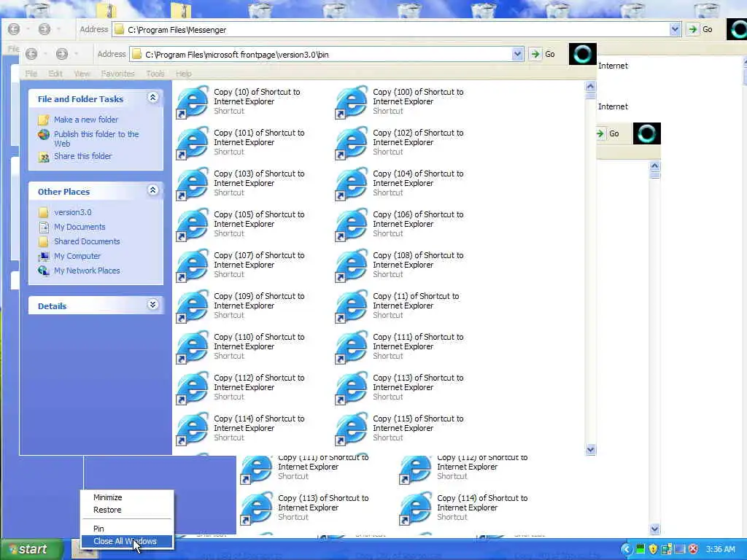Select Copy (113) shortcut in rear window

point(304,507)
